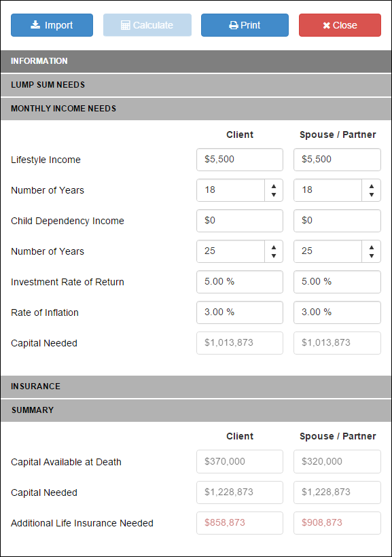Click Spouse Child Dependency Income field
The image size is (392, 557).
pyautogui.click(x=337, y=221)
